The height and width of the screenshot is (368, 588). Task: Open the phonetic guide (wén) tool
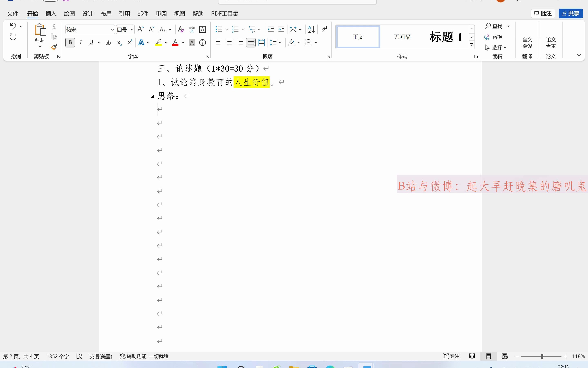tap(192, 29)
